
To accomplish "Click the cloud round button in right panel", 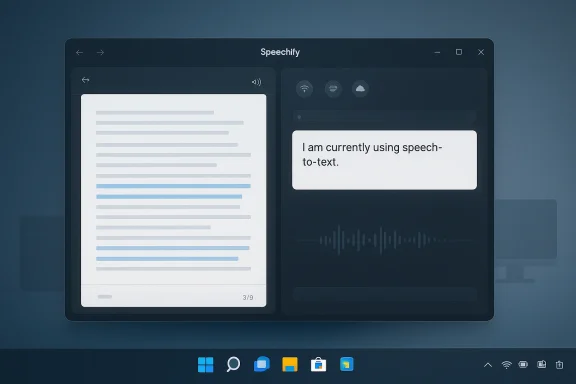I will pyautogui.click(x=360, y=89).
